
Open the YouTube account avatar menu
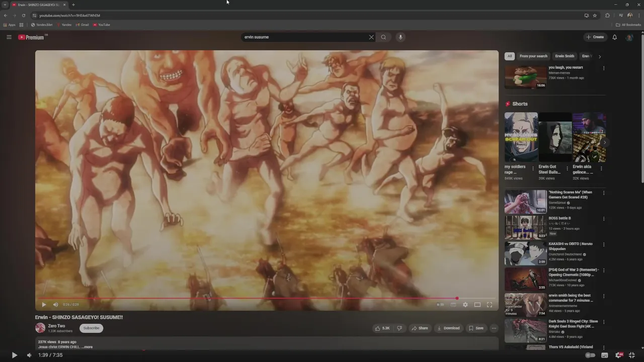tap(629, 37)
